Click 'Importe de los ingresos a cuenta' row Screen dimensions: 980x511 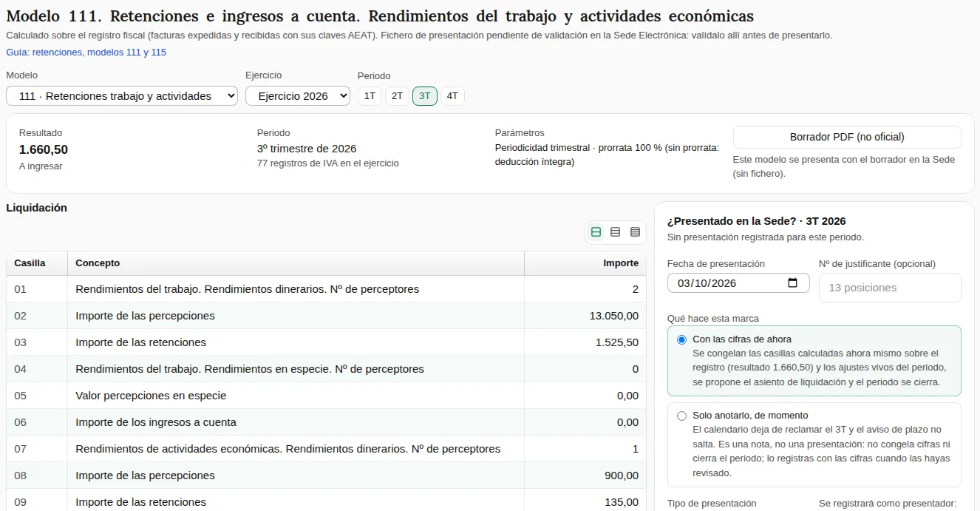[x=326, y=422]
